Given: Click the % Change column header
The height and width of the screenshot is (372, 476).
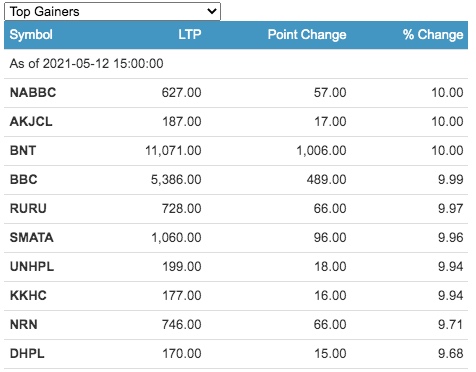Looking at the screenshot, I should click(x=433, y=35).
